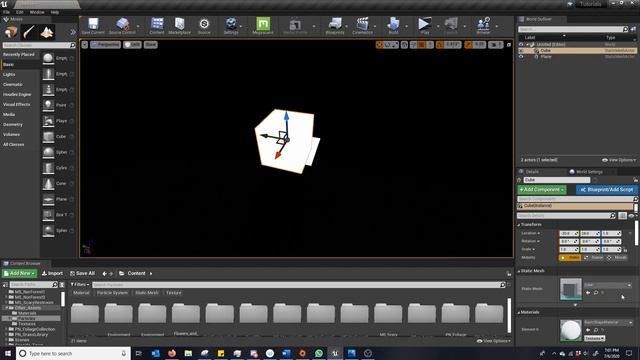Image resolution: width=640 pixels, height=360 pixels.
Task: Click the Cube actor icon in Place panel
Action: [49, 136]
